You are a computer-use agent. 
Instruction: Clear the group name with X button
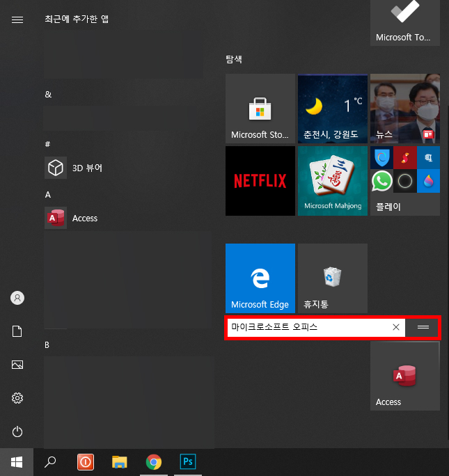tap(396, 327)
